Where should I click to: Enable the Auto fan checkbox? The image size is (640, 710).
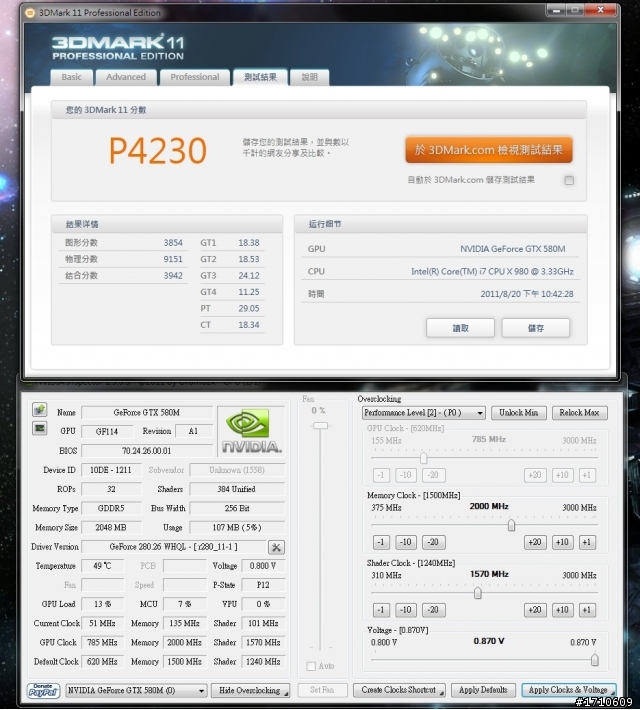click(311, 666)
